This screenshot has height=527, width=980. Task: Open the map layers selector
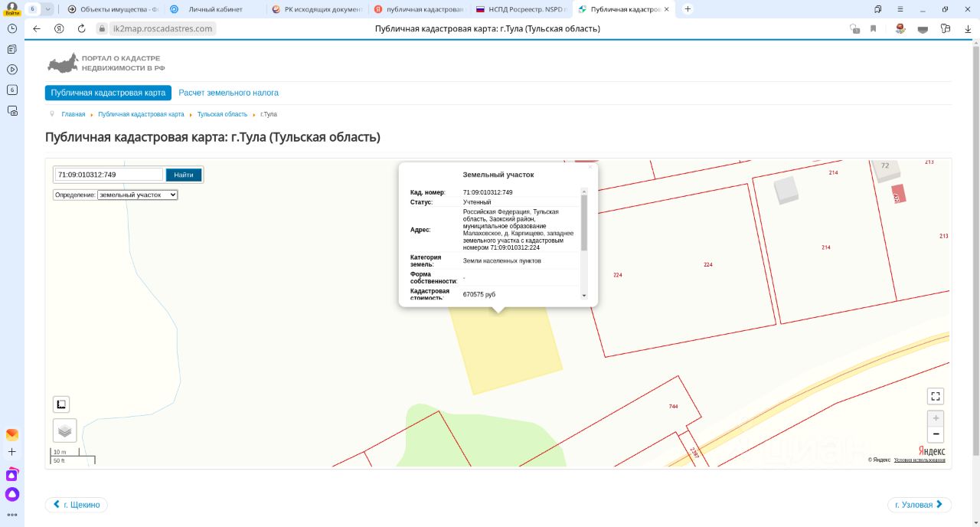(64, 430)
